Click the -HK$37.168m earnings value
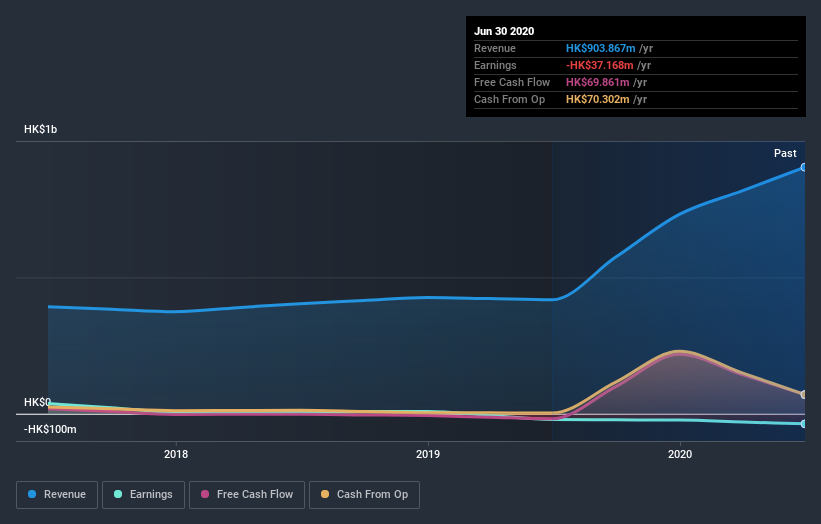 [600, 65]
